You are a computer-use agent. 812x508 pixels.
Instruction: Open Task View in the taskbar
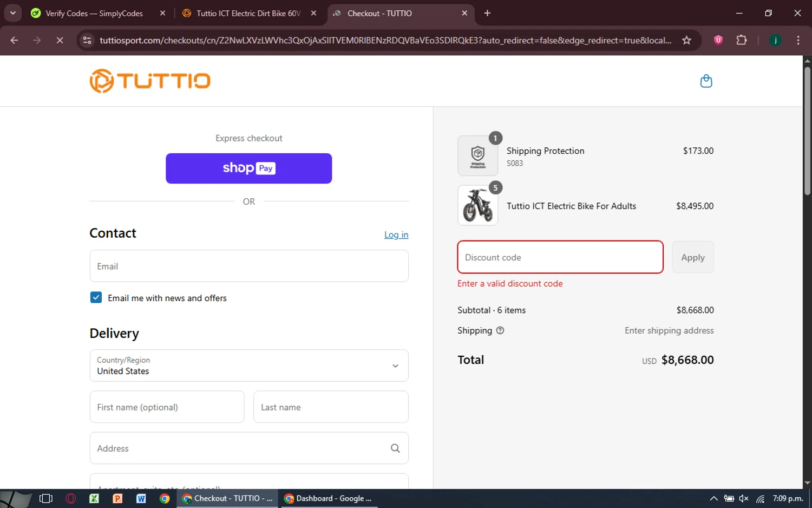46,498
